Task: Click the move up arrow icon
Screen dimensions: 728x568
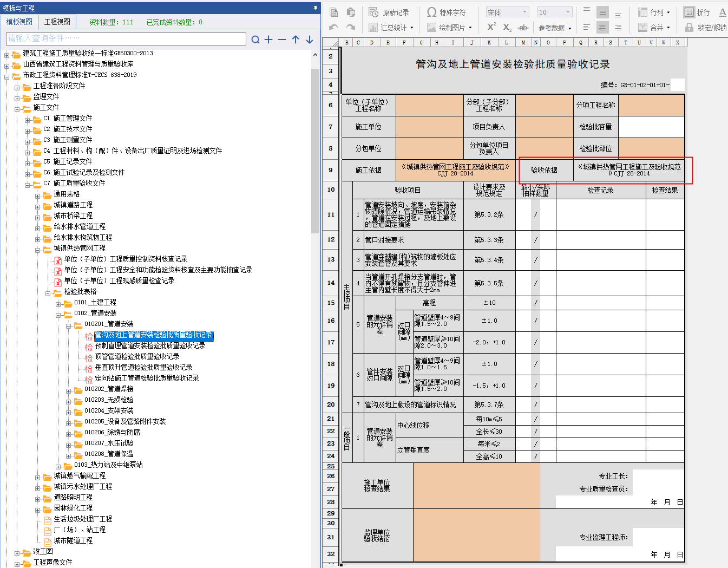Action: click(296, 39)
